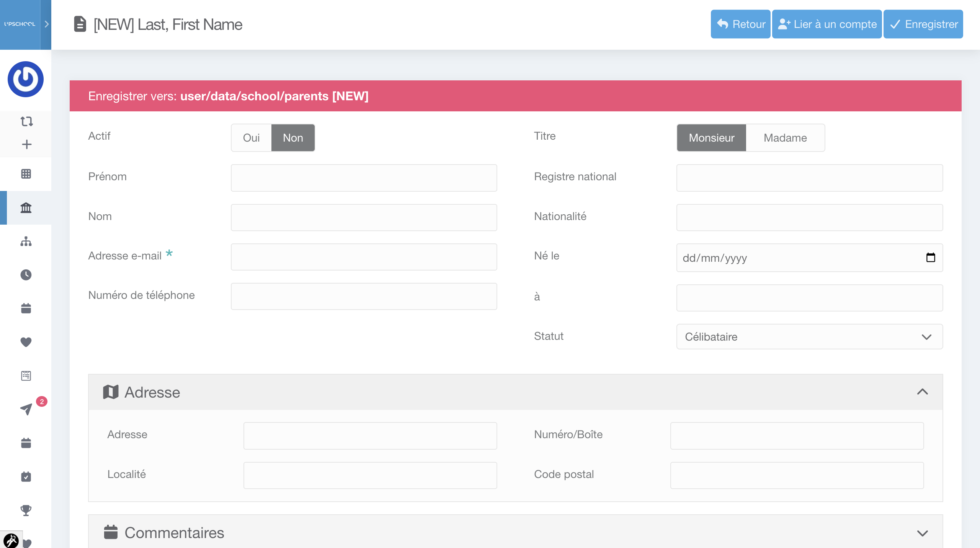Click the heart icon in sidebar
This screenshot has height=548, width=980.
(x=26, y=342)
